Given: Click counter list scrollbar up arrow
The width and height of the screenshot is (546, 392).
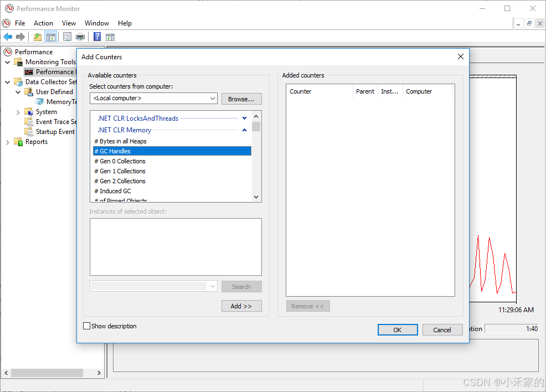Looking at the screenshot, I should pos(256,116).
